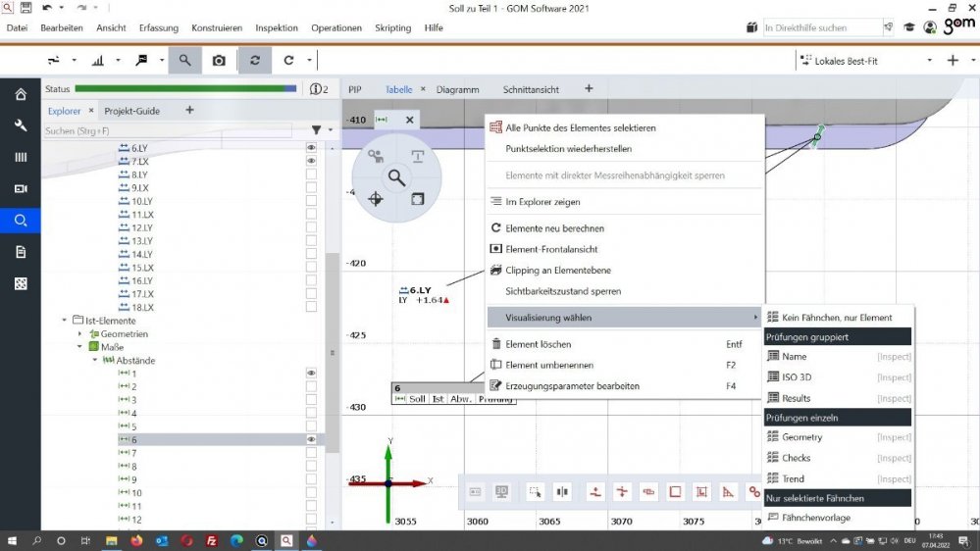Expand the Geometrien tree node
This screenshot has height=551, width=980.
click(x=78, y=334)
